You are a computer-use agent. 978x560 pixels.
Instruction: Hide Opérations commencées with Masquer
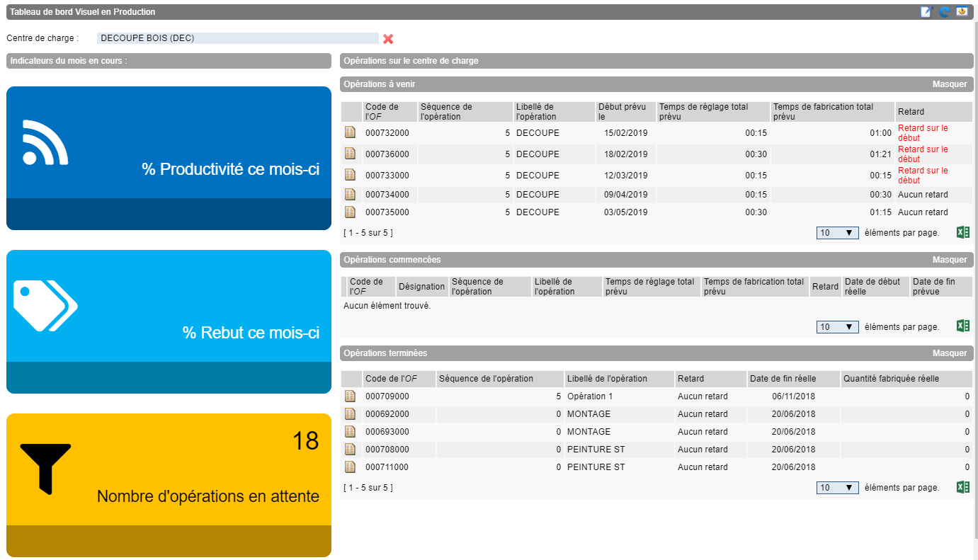949,260
